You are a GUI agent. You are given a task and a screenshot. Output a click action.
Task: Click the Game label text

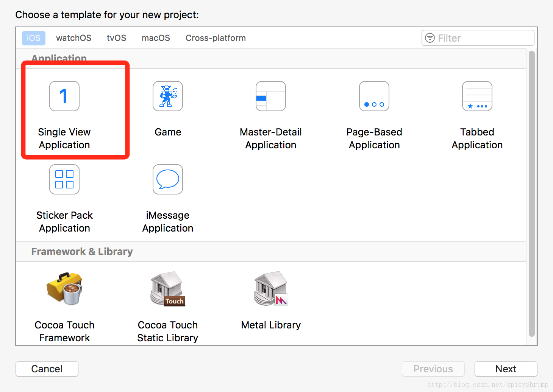tap(168, 132)
